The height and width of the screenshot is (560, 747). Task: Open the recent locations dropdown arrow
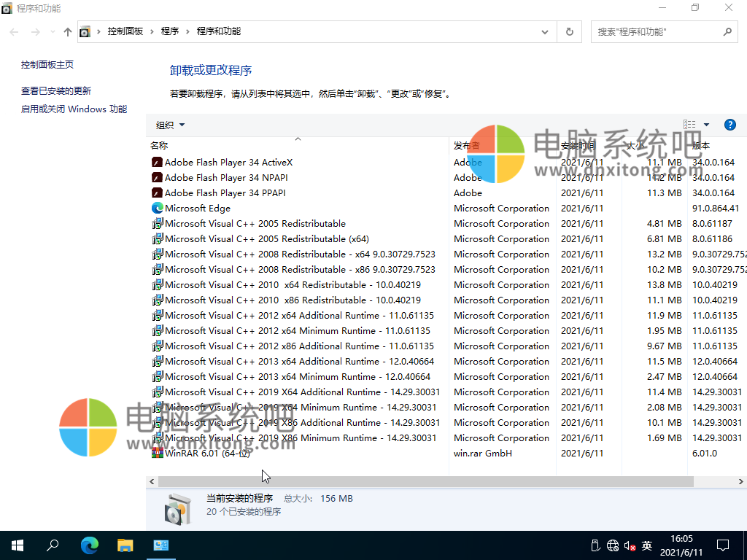53,32
